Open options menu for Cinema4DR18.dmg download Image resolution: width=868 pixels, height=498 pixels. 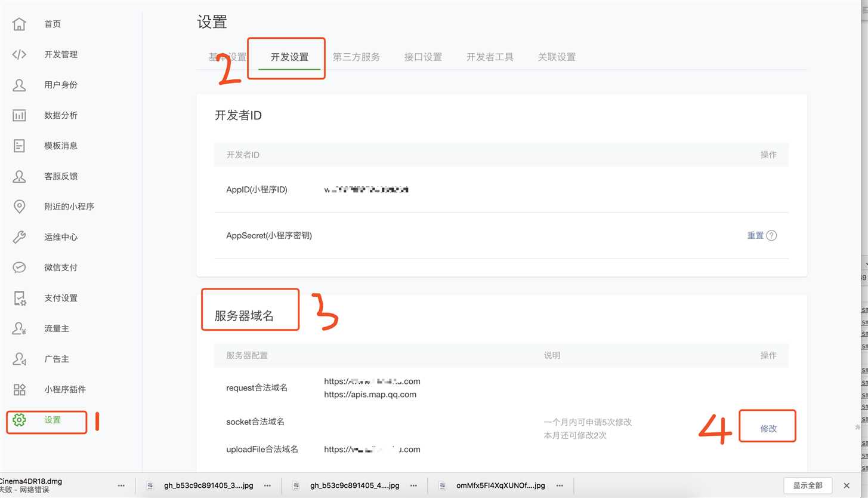[x=121, y=485]
